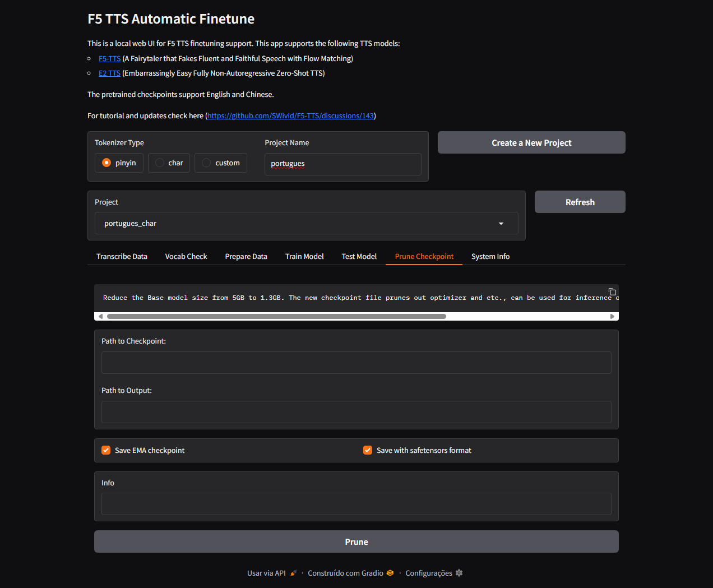Click the Gradio logo icon in footer
The width and height of the screenshot is (713, 588).
click(390, 573)
